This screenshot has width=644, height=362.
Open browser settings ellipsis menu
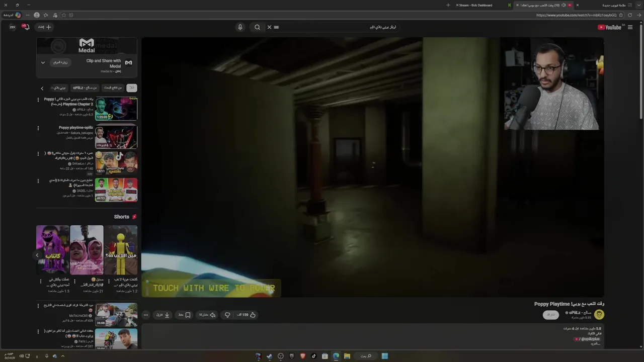click(x=27, y=15)
